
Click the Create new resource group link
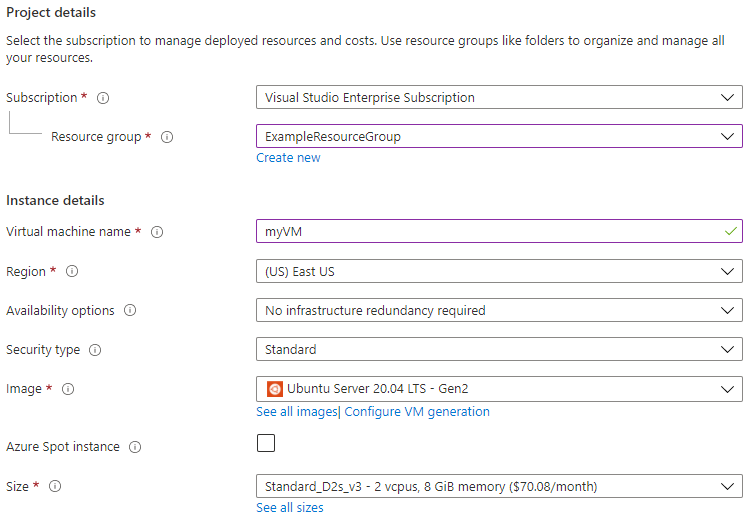pos(288,158)
